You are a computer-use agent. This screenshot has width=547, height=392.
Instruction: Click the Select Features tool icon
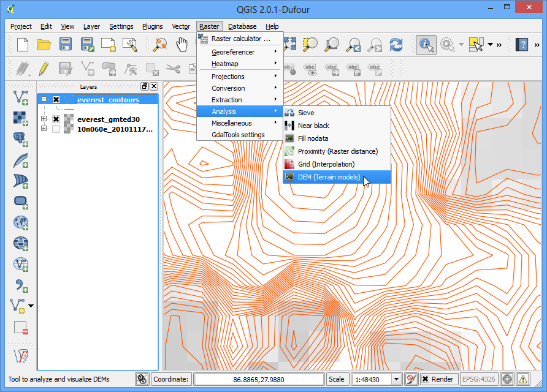coord(476,45)
